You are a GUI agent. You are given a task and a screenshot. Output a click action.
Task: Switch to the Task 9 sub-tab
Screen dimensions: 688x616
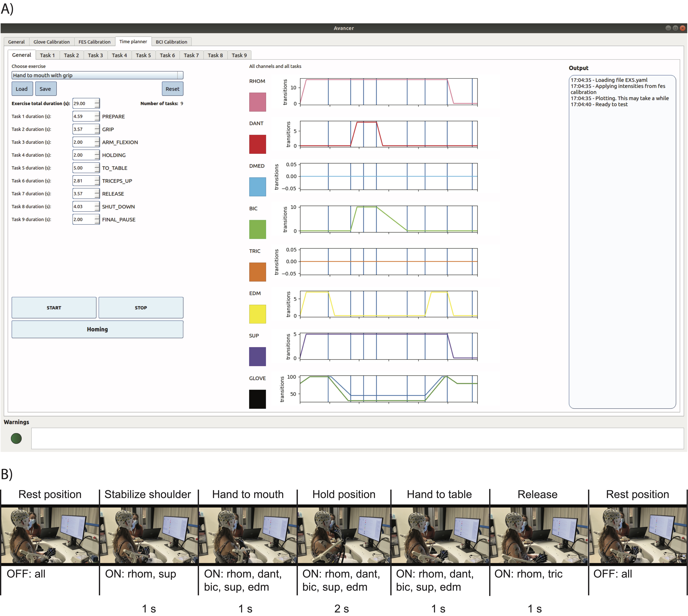point(239,55)
